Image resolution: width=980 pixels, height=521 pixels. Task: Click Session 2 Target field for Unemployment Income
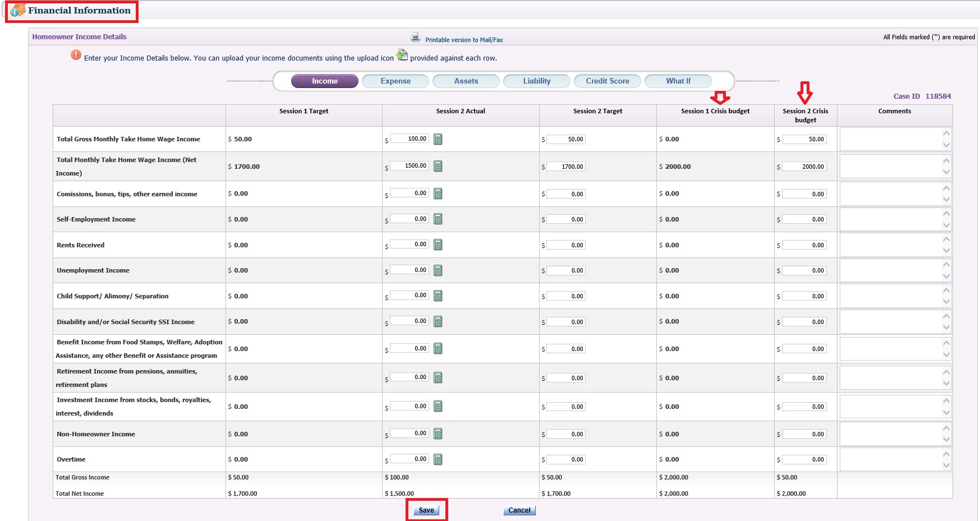coord(566,270)
